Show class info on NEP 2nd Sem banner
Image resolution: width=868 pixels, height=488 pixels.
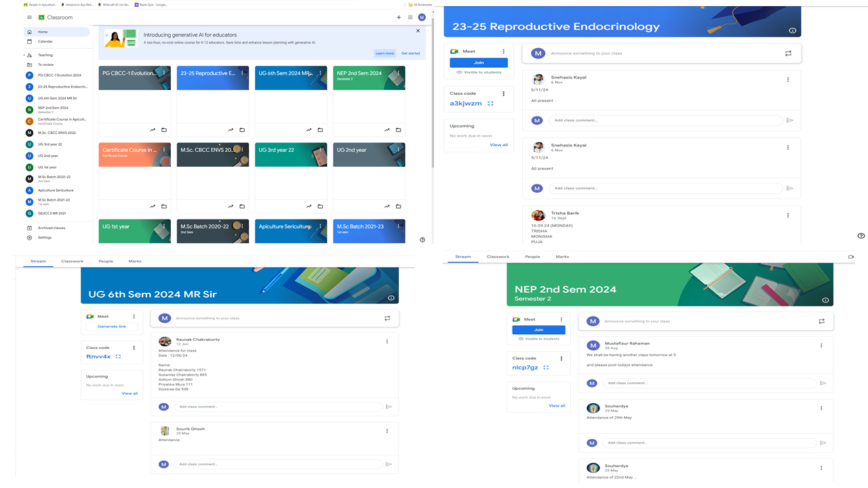(825, 300)
